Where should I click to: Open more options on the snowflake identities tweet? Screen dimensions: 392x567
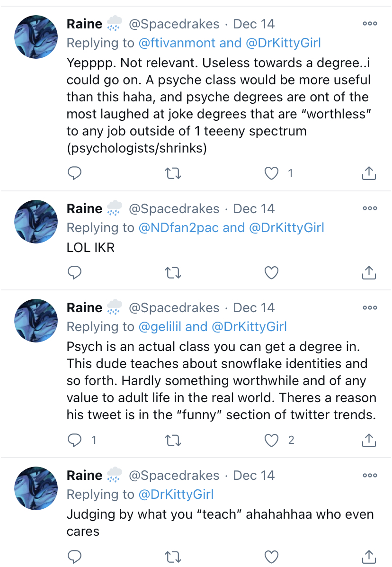click(370, 308)
